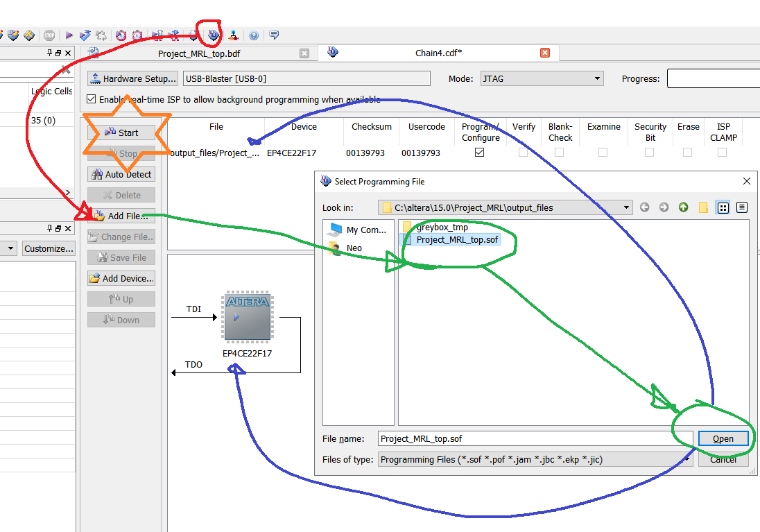Click Start to begin programming

[x=121, y=132]
